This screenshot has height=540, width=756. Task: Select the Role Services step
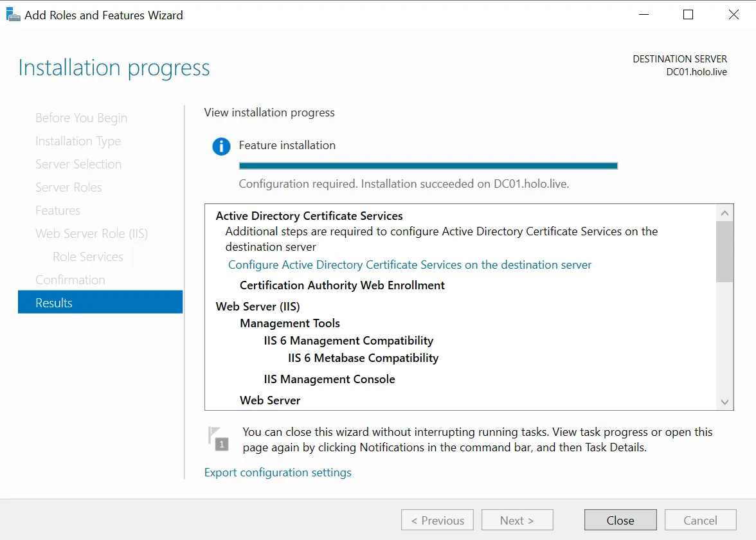(87, 256)
